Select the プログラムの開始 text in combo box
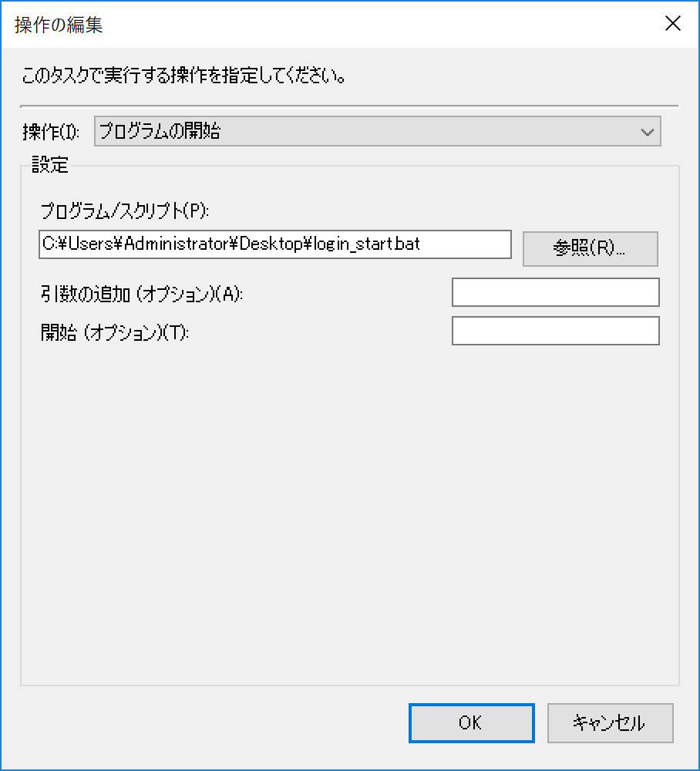The height and width of the screenshot is (771, 700). [x=160, y=131]
